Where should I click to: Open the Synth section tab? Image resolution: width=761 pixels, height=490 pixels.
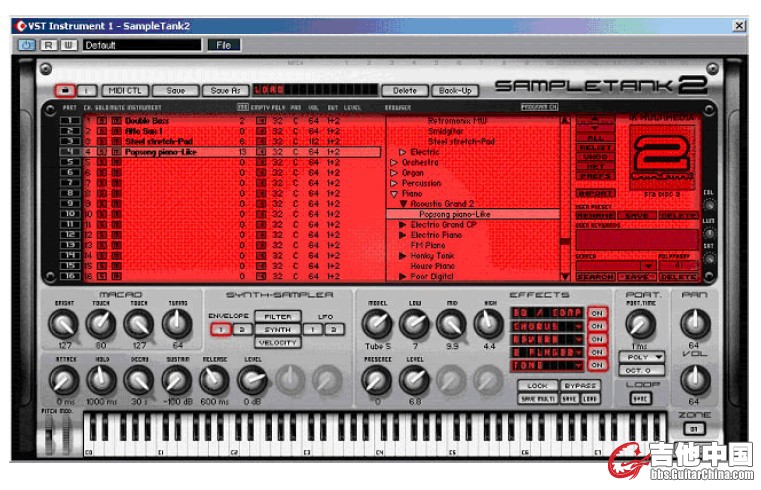[x=278, y=329]
